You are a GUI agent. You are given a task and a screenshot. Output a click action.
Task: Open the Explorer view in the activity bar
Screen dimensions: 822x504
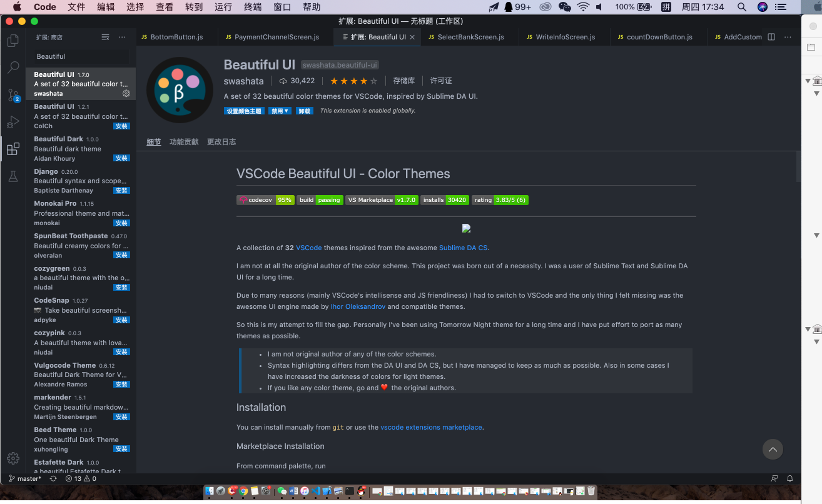pyautogui.click(x=13, y=41)
